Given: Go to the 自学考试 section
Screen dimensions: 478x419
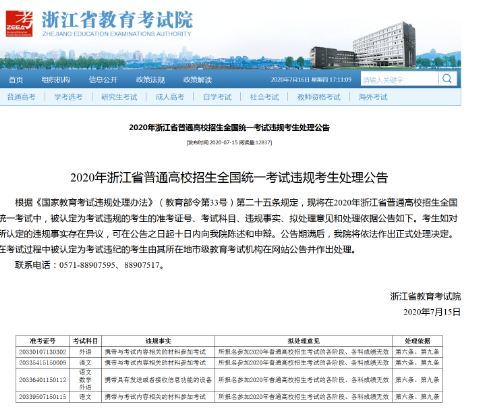Looking at the screenshot, I should pos(217,97).
